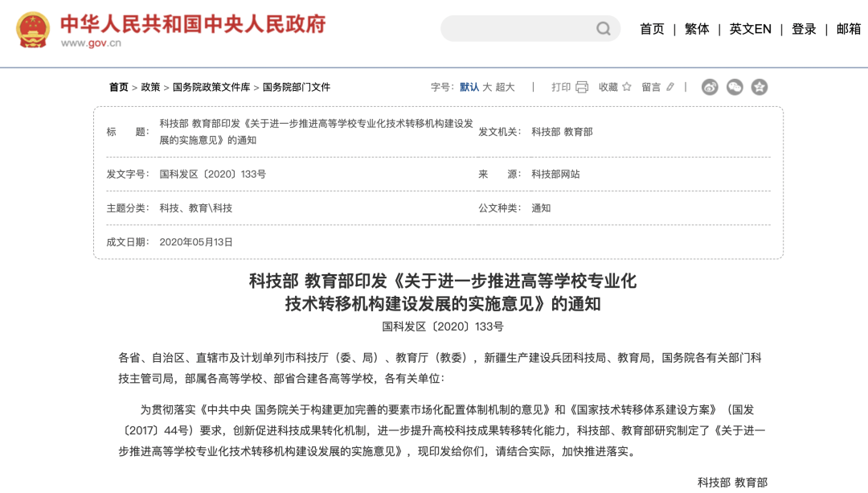Click the printer icon
Image resolution: width=868 pixels, height=493 pixels.
[582, 87]
